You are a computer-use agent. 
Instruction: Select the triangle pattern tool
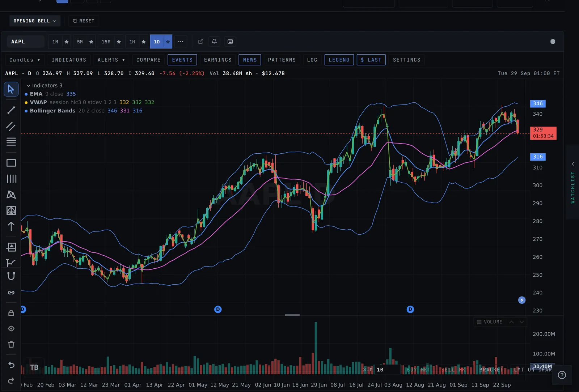[11, 195]
